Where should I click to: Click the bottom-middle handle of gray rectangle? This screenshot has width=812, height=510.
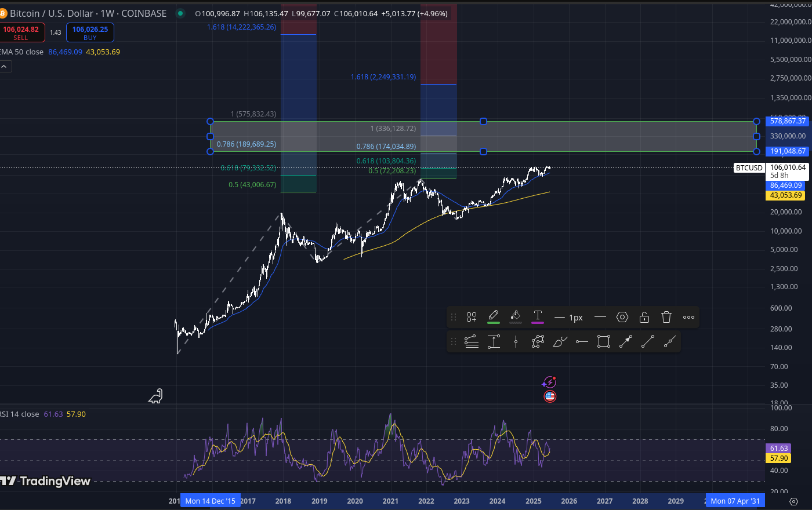coord(483,151)
